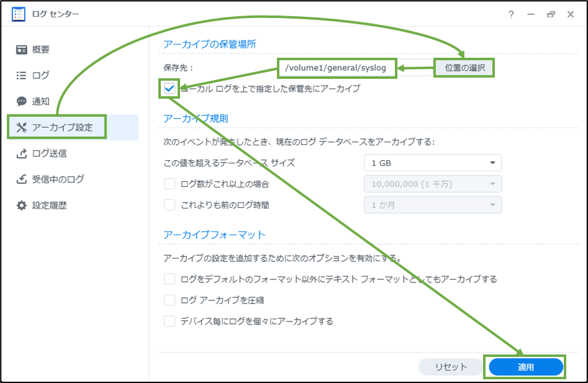The image size is (588, 383).
Task: Click the 通知 speech bubble icon
Action: tap(22, 101)
